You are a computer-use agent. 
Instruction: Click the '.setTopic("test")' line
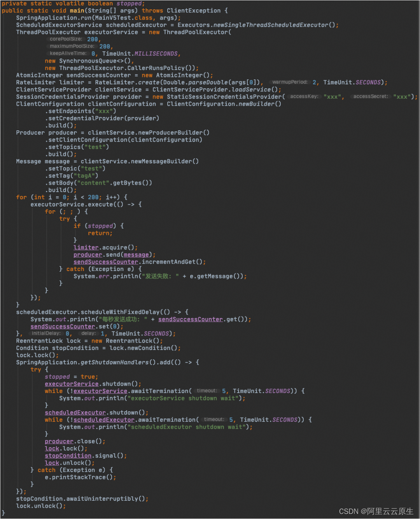pos(75,169)
